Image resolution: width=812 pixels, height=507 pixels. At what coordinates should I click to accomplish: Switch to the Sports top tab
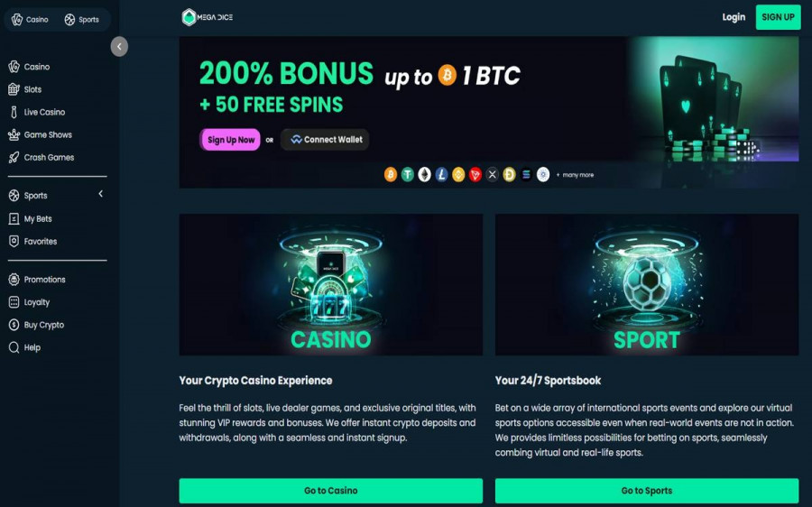(x=82, y=20)
